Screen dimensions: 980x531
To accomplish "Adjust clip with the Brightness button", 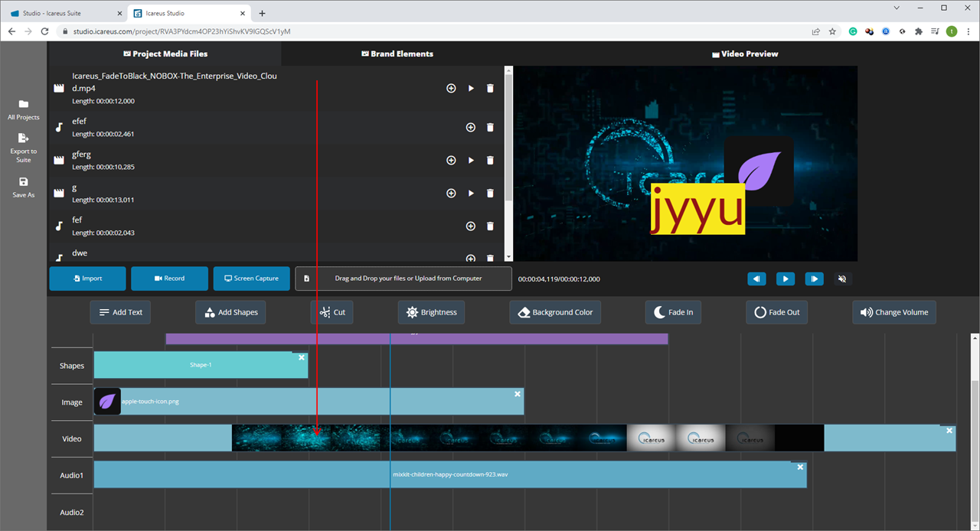I will click(x=431, y=312).
